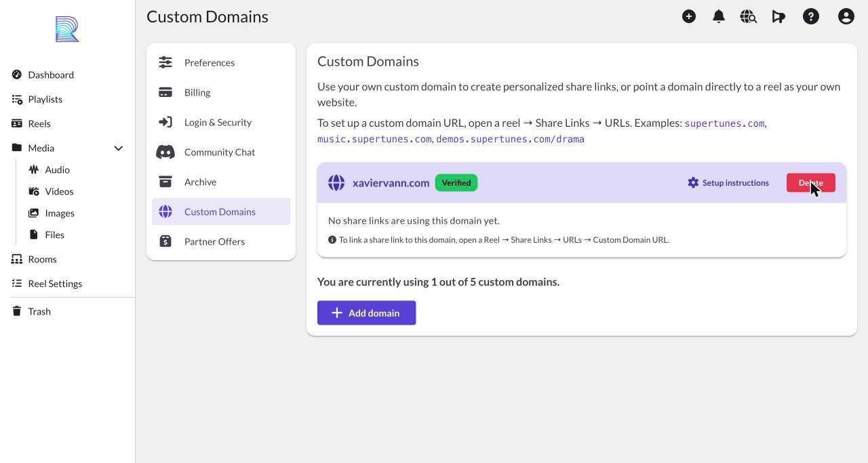This screenshot has width=868, height=463.
Task: Open the Login & Security tab
Action: point(221,122)
